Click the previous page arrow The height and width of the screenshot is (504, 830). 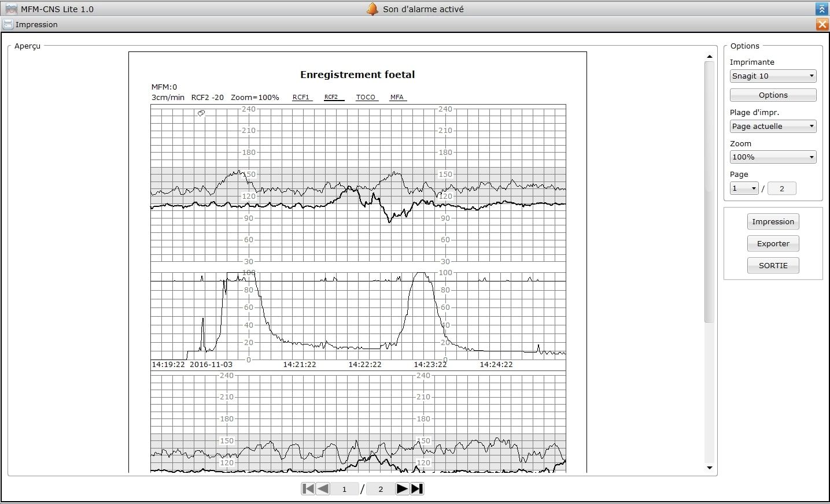[323, 489]
